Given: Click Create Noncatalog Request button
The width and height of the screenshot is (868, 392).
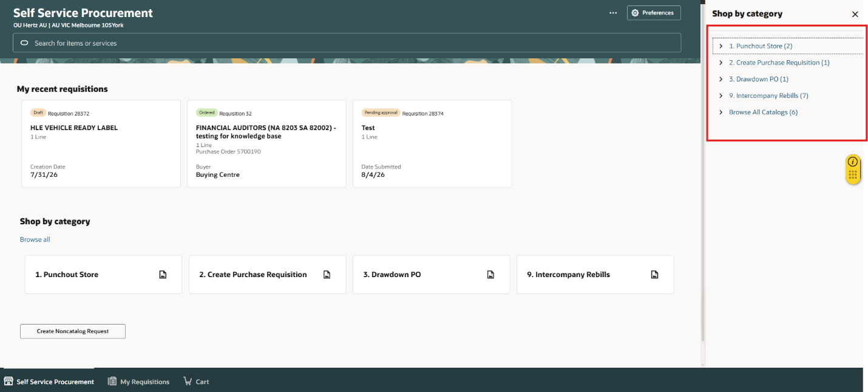Looking at the screenshot, I should tap(73, 331).
